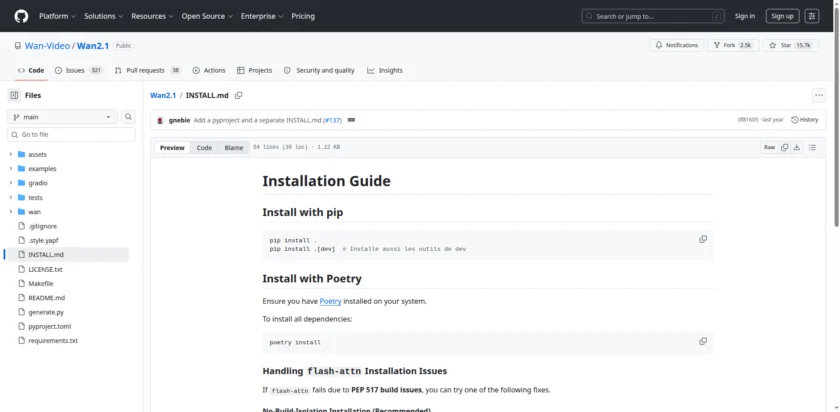Open the Projects tab
Image resolution: width=840 pixels, height=412 pixels.
click(254, 70)
